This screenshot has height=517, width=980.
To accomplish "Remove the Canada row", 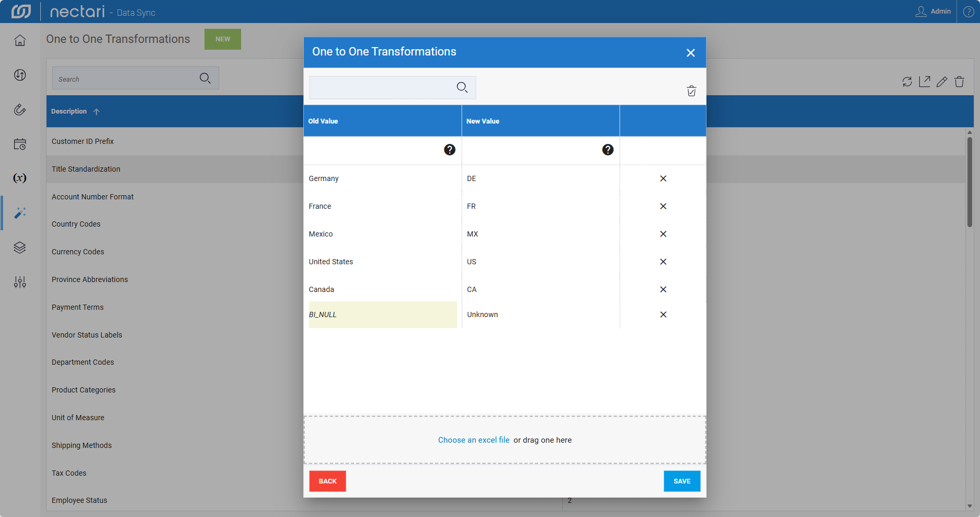I will tap(663, 289).
